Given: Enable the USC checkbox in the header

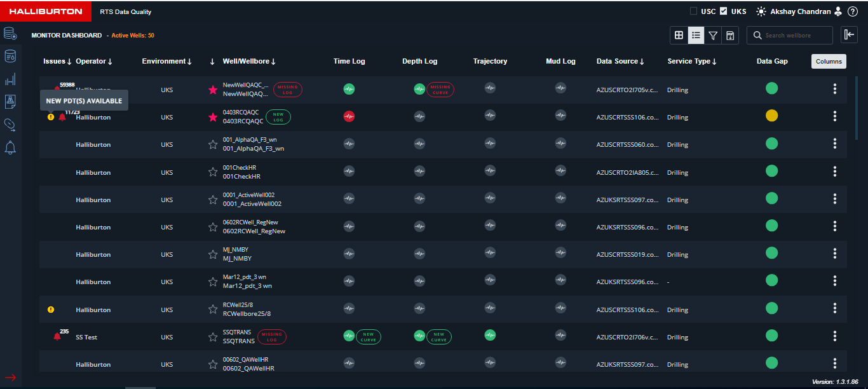Looking at the screenshot, I should pos(692,10).
